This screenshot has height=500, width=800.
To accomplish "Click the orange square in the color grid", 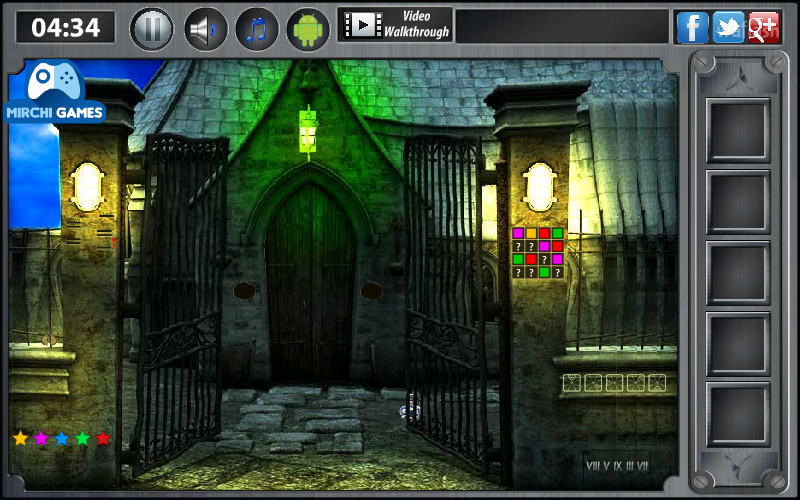I will click(x=532, y=233).
